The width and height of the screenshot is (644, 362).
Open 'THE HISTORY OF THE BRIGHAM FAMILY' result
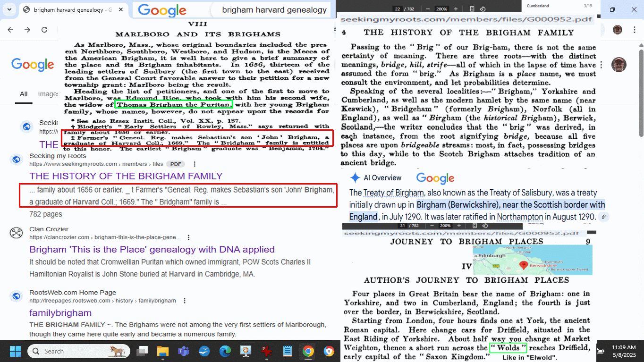pyautogui.click(x=126, y=176)
